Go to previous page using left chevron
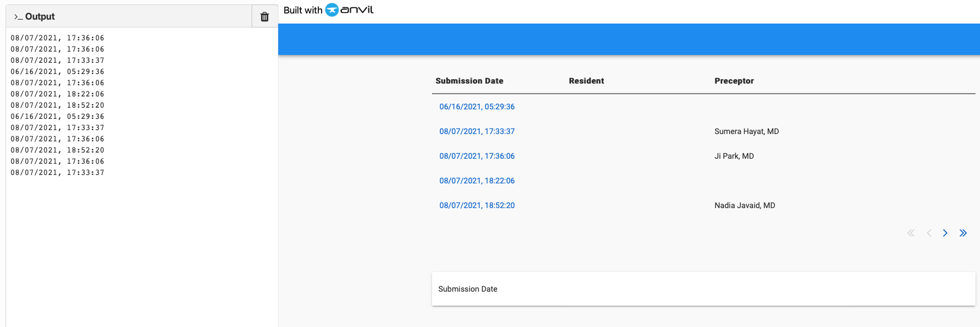Viewport: 980px width, 327px height. pos(928,233)
